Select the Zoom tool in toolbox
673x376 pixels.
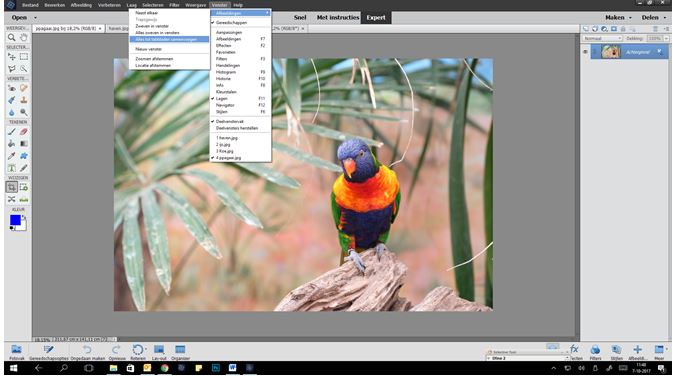(x=12, y=38)
